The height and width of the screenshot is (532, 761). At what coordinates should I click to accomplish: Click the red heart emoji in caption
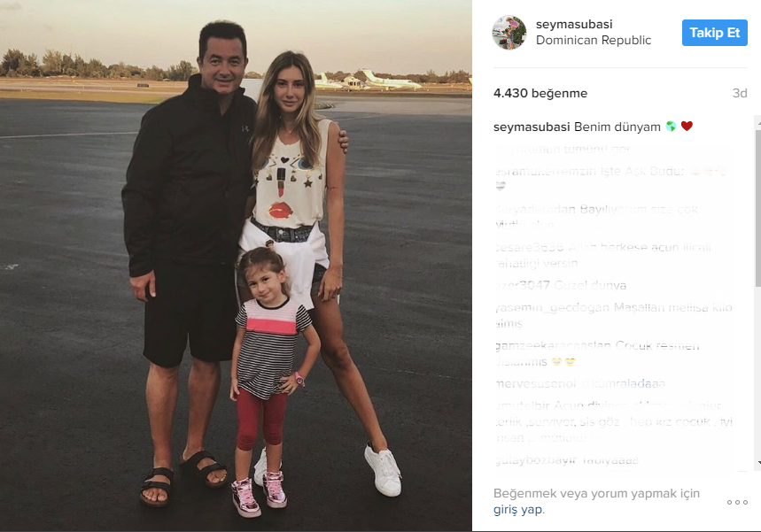(687, 126)
